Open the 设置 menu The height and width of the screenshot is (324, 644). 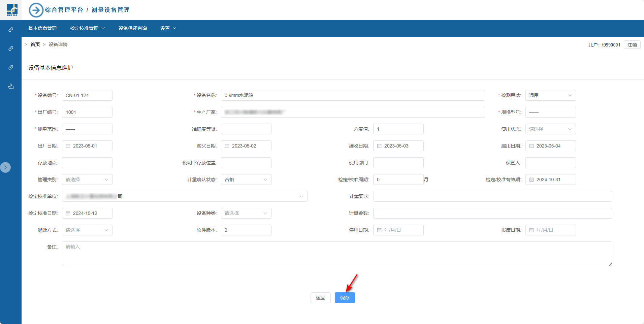tap(168, 28)
